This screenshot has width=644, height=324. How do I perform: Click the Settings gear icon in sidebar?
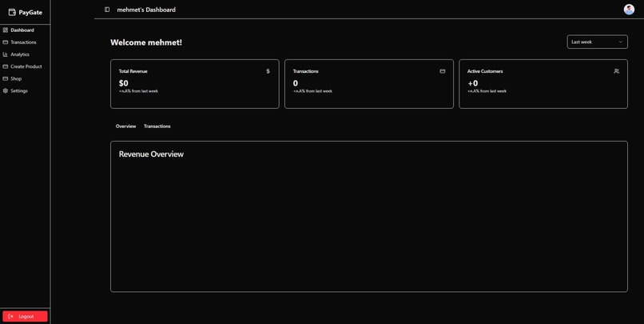[x=6, y=91]
